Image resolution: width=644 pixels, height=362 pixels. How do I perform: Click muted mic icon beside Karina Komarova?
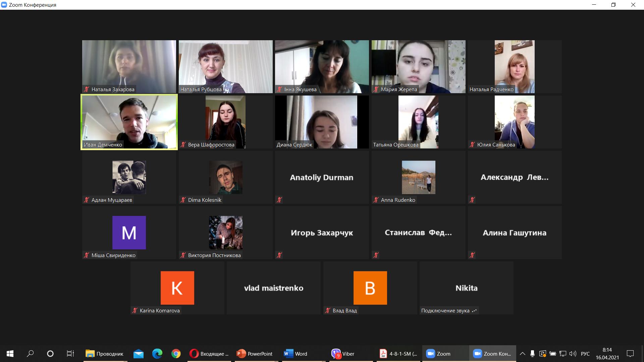tap(135, 310)
